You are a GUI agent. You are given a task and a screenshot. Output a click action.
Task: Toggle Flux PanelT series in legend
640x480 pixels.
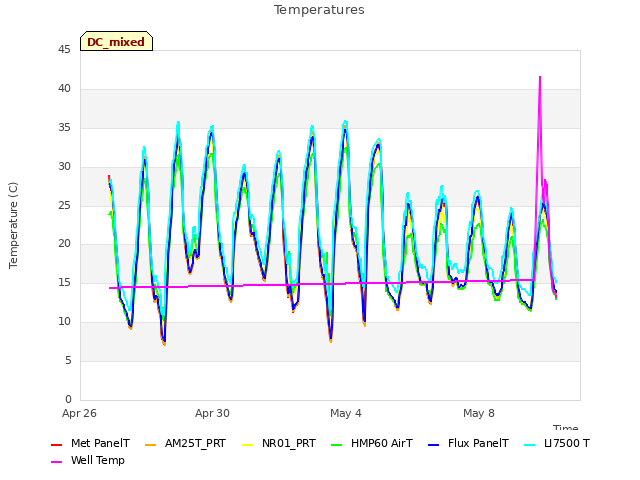468,443
